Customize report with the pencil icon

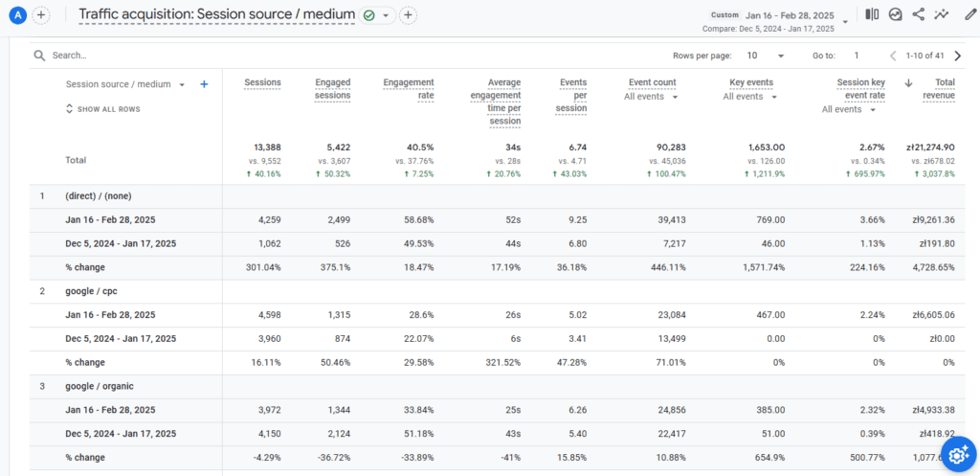pyautogui.click(x=969, y=14)
